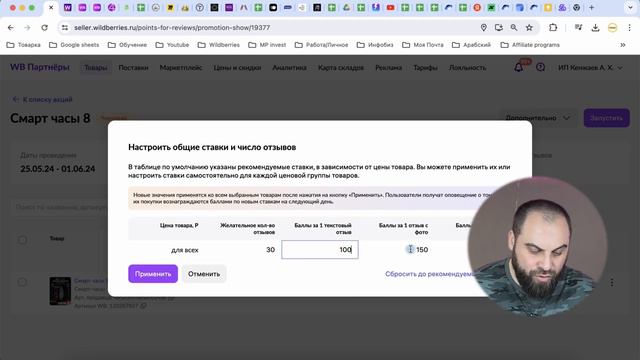This screenshot has height=360, width=640.
Task: Open the Маркетплейс menu item
Action: point(181,68)
